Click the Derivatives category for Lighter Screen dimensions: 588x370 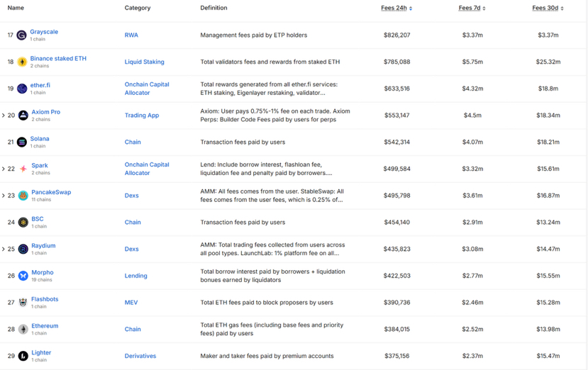tap(140, 356)
